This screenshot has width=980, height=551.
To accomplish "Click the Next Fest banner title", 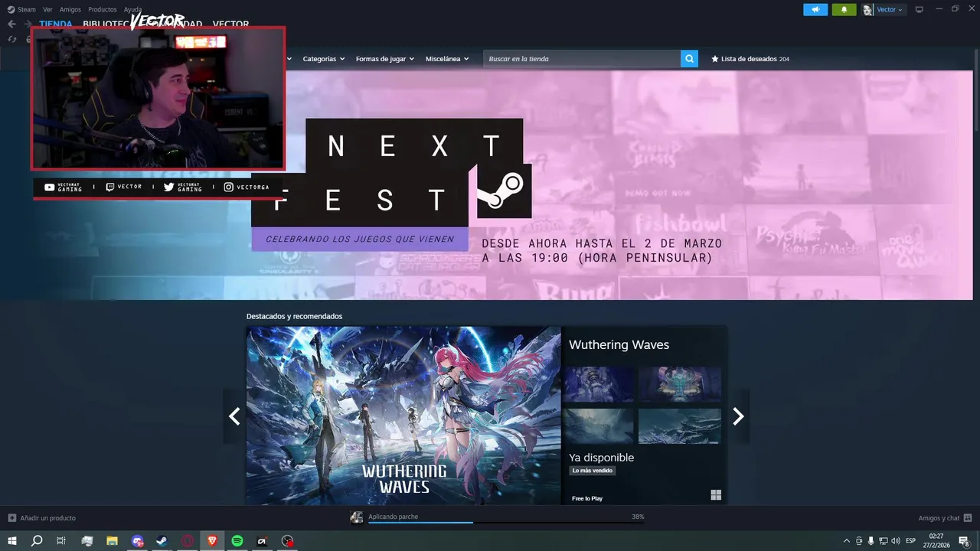I will click(x=387, y=173).
